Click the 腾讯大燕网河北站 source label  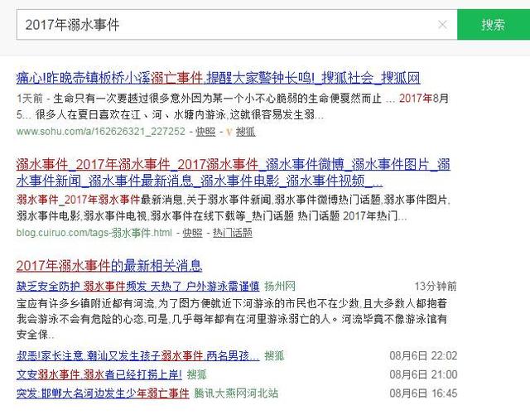tap(236, 393)
